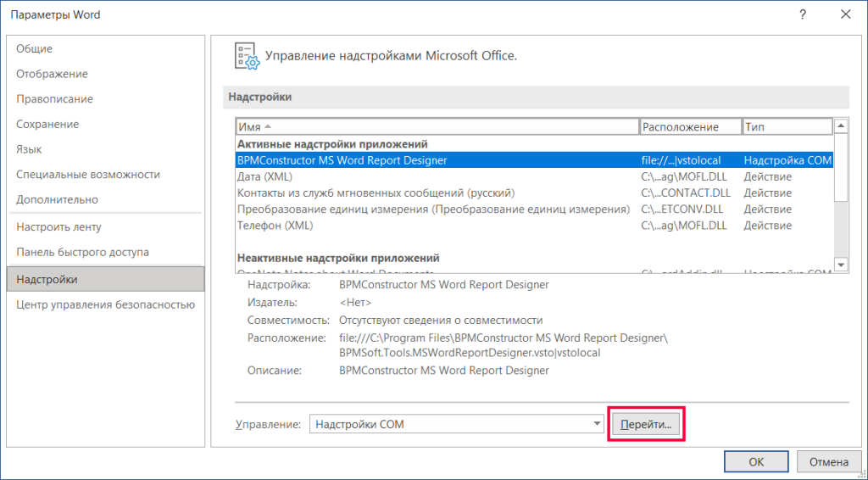This screenshot has width=868, height=480.
Task: Select the Сохранение category
Action: pyautogui.click(x=47, y=124)
